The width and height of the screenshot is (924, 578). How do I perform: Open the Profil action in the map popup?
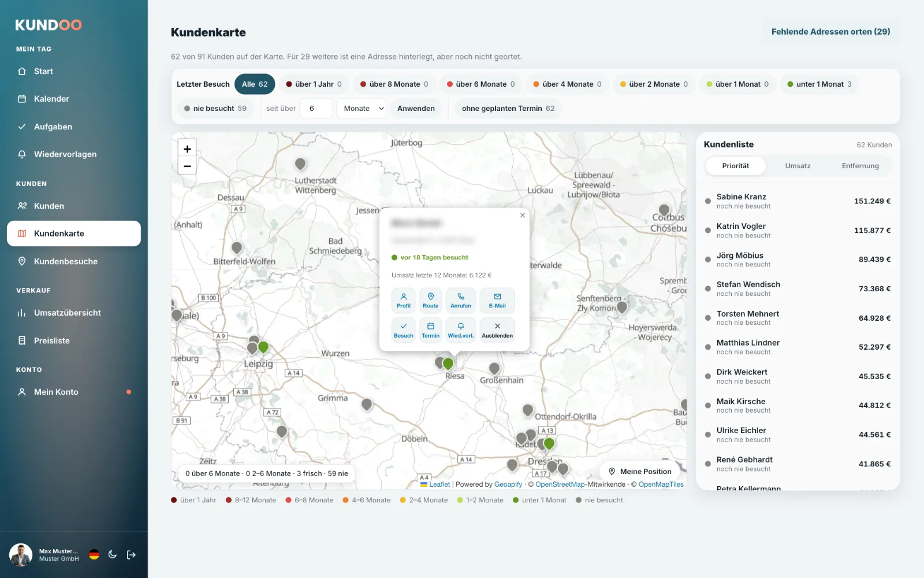pyautogui.click(x=404, y=301)
